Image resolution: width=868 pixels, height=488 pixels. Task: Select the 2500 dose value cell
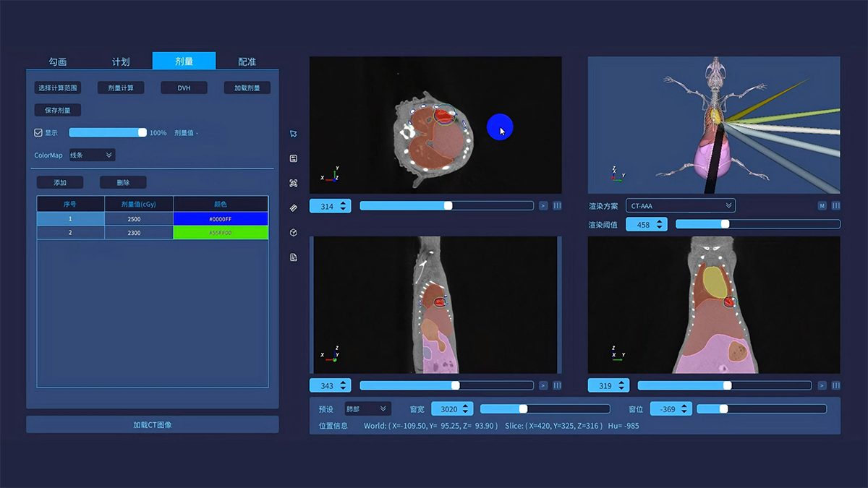click(139, 218)
